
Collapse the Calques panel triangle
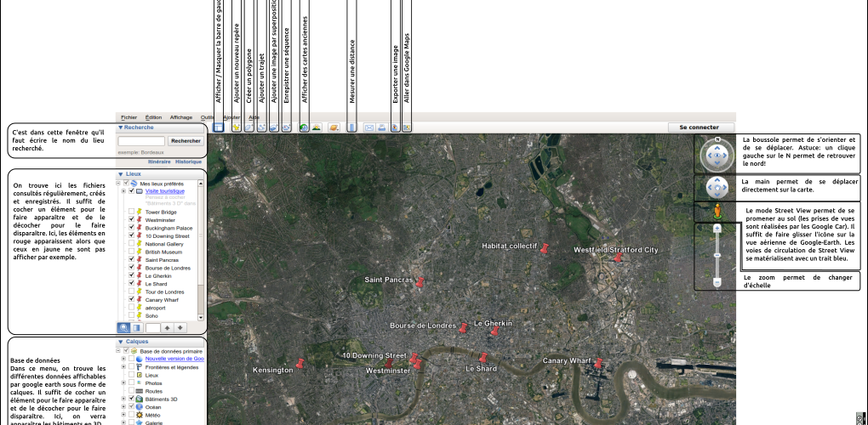pos(121,342)
